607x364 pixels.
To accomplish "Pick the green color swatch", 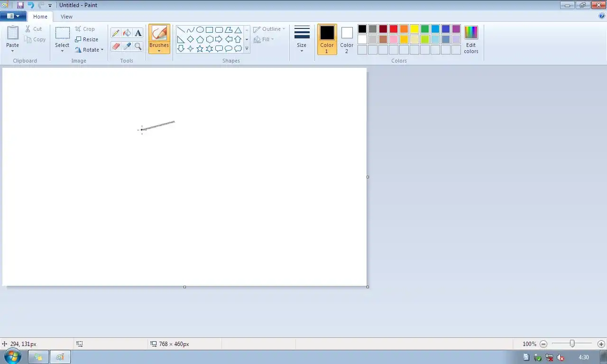I will (x=425, y=29).
